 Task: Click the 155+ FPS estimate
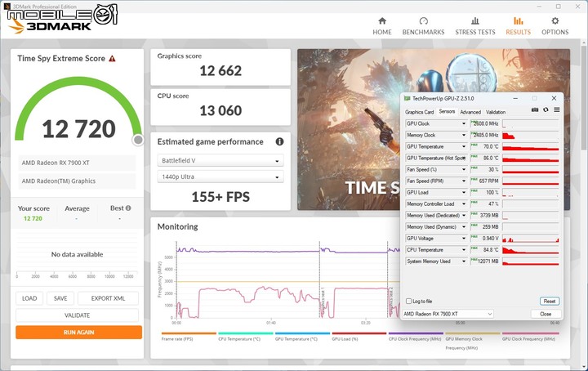tap(220, 197)
